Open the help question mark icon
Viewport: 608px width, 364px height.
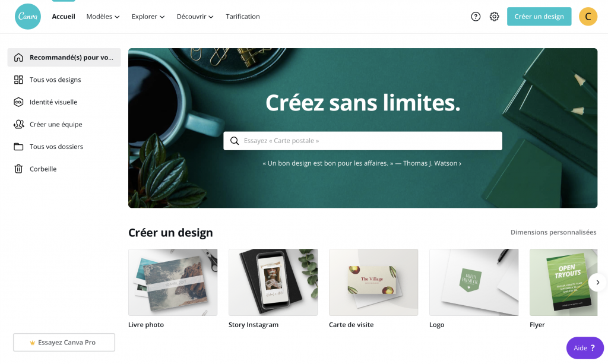476,17
